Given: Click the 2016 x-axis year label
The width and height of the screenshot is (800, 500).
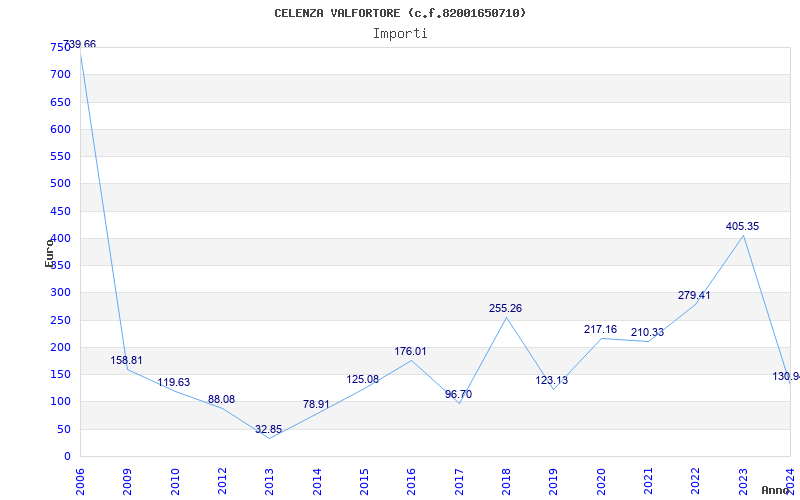Looking at the screenshot, I should pos(412,481).
